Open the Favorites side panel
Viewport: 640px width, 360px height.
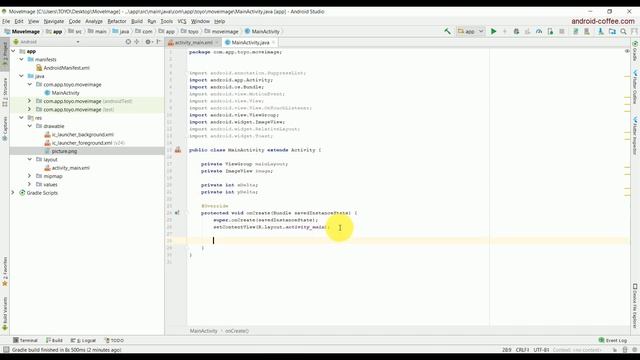(5, 271)
